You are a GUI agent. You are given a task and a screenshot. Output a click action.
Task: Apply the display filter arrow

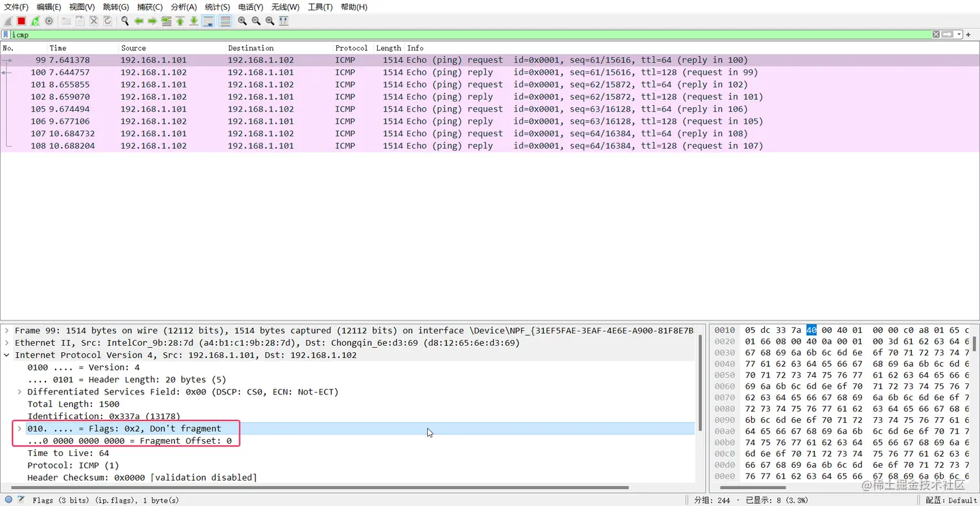click(948, 34)
